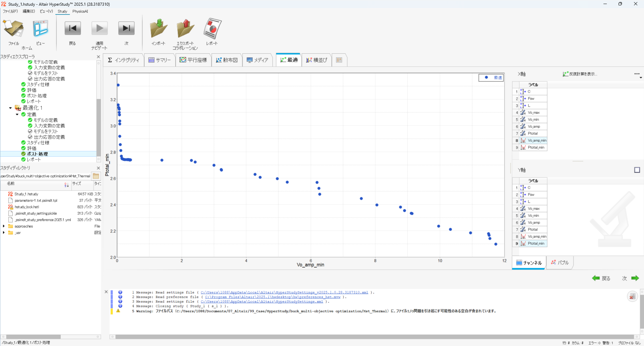Collapse the 最適化 1 tree node
Viewport: 644px width, 346px height.
pos(10,108)
